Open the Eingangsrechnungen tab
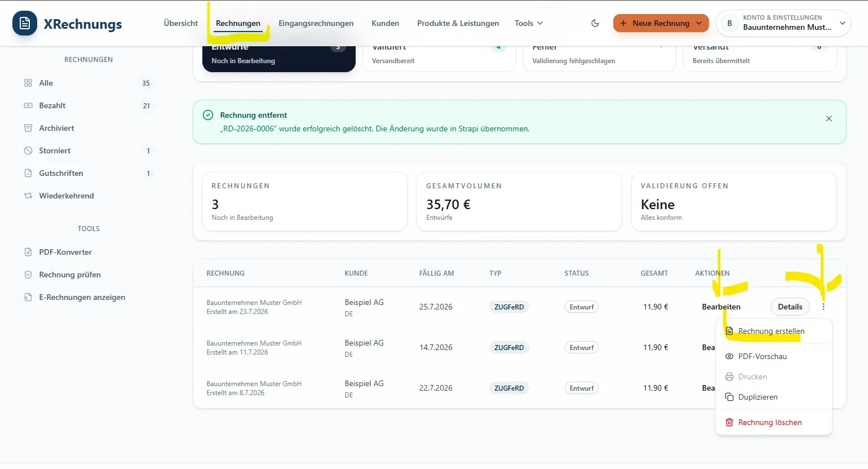 tap(316, 23)
